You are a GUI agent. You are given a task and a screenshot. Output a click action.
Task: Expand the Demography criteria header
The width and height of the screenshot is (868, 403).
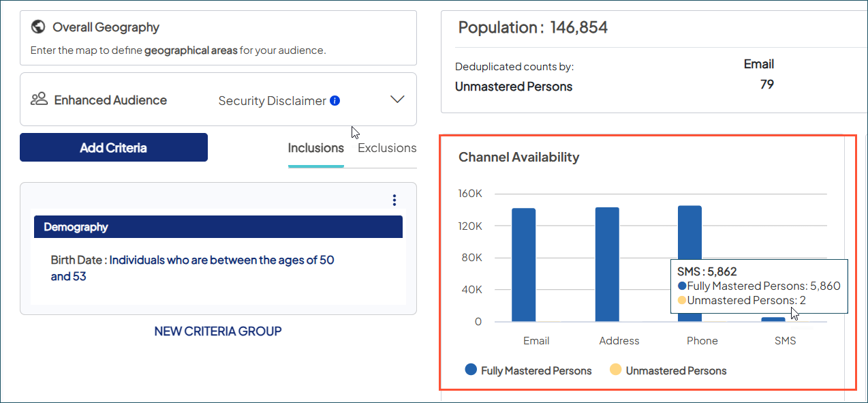[218, 226]
